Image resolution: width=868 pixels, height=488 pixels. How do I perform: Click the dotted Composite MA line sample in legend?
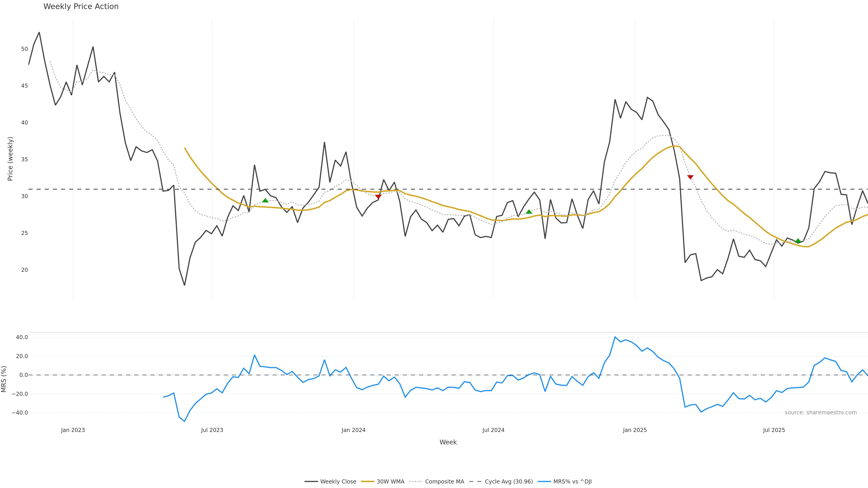pyautogui.click(x=416, y=482)
